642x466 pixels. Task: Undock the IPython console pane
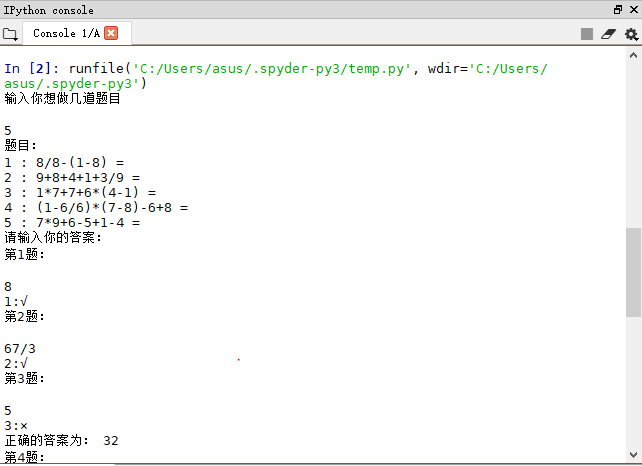(618, 9)
